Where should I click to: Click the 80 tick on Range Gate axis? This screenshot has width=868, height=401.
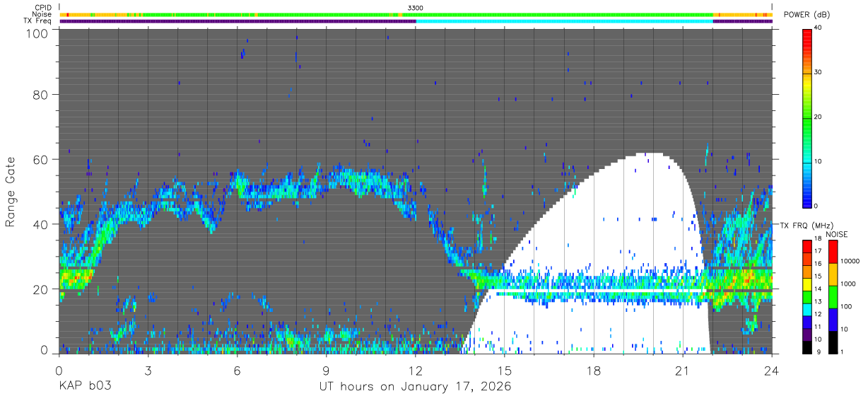click(41, 95)
